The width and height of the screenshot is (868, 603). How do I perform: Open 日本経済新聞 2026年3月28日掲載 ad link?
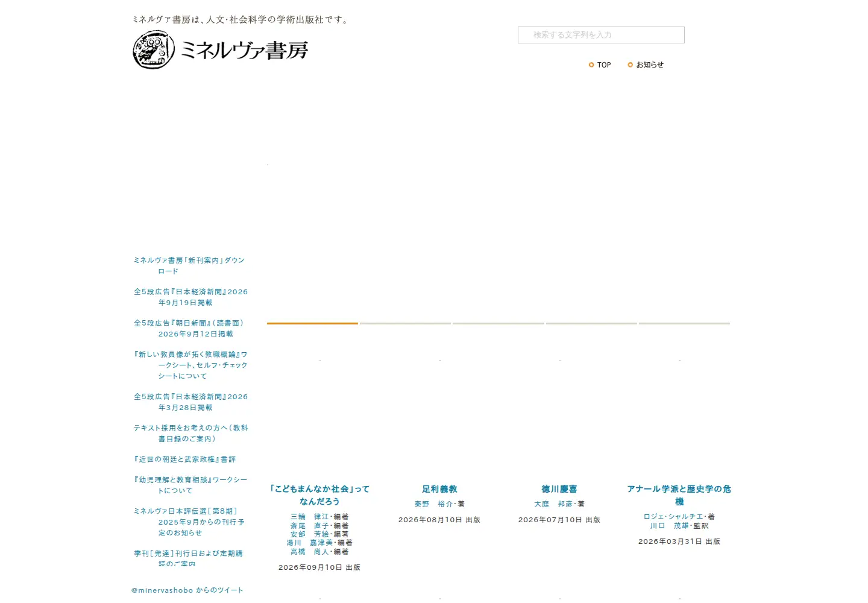coord(190,402)
